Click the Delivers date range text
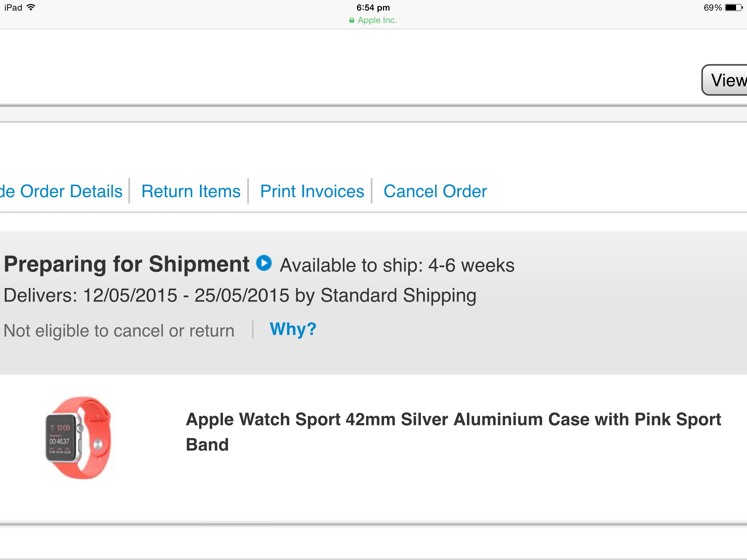This screenshot has height=560, width=747. (x=240, y=296)
